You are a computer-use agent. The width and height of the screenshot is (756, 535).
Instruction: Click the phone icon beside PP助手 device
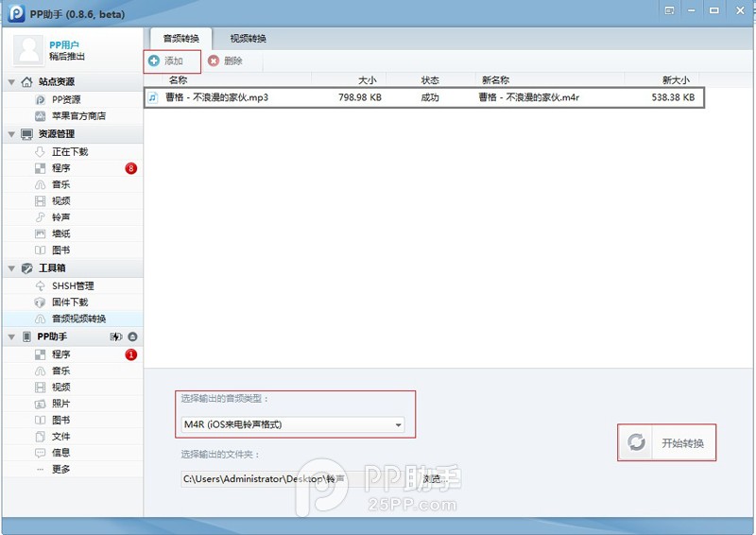coord(27,337)
